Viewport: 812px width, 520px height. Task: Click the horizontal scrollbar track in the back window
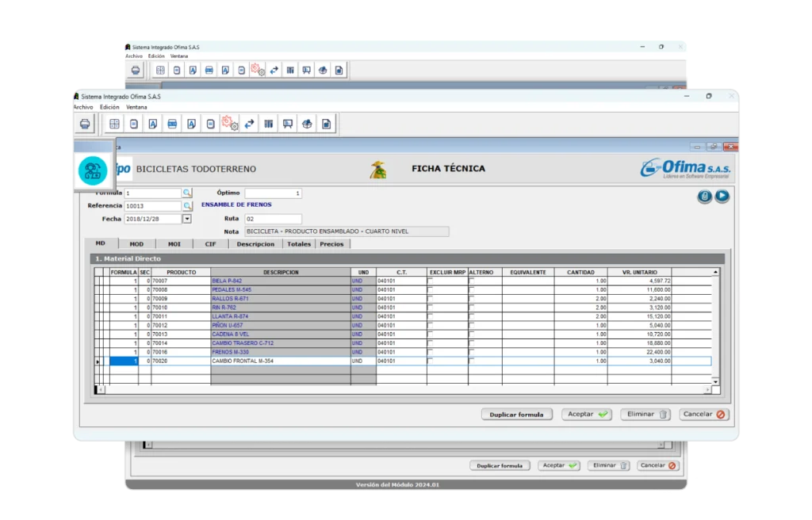404,445
